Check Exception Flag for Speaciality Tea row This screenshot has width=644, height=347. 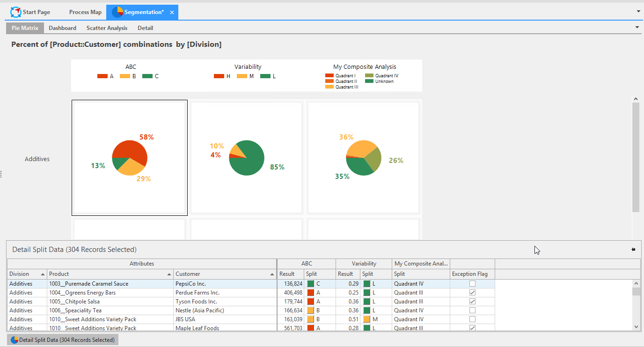click(472, 310)
